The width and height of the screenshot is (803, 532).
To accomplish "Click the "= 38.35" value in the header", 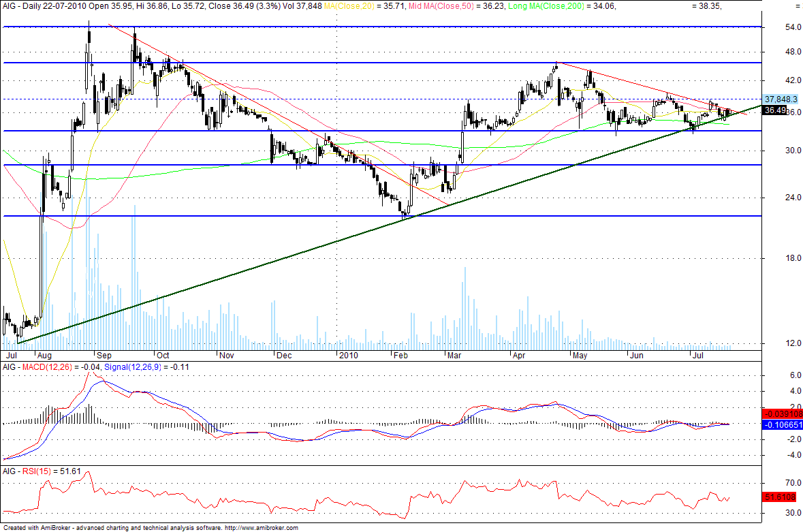I will point(706,6).
